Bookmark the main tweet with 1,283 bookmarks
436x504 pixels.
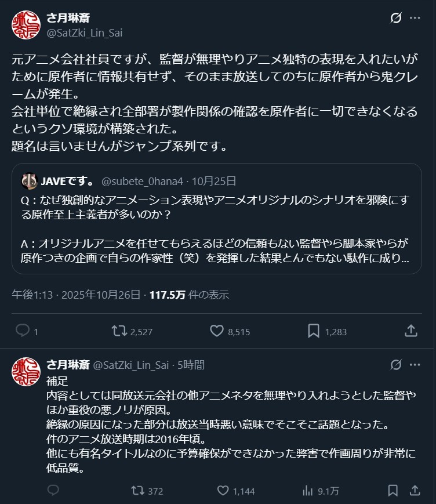pos(314,331)
